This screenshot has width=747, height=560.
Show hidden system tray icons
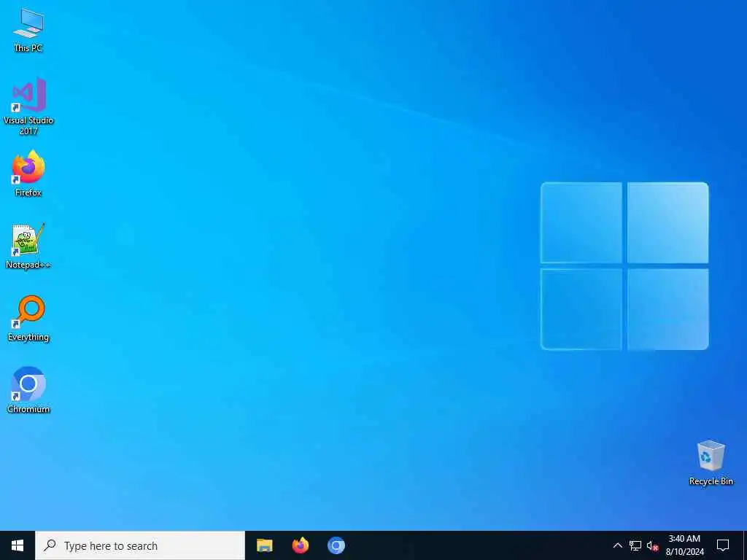[x=617, y=545]
